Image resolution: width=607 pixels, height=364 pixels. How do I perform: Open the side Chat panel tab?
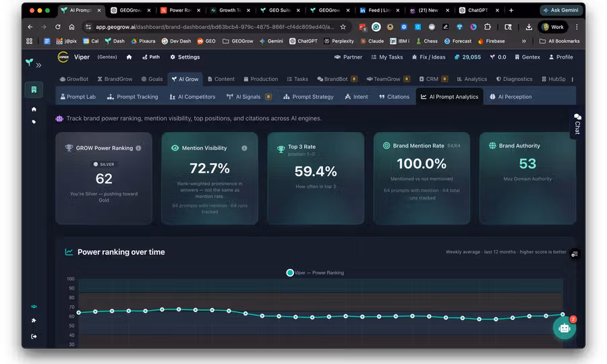pyautogui.click(x=577, y=124)
